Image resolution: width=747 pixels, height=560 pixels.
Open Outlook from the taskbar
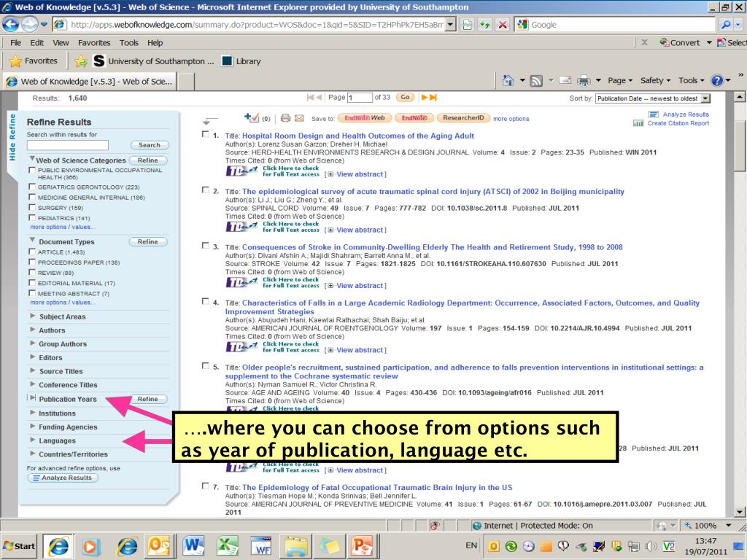[x=158, y=545]
